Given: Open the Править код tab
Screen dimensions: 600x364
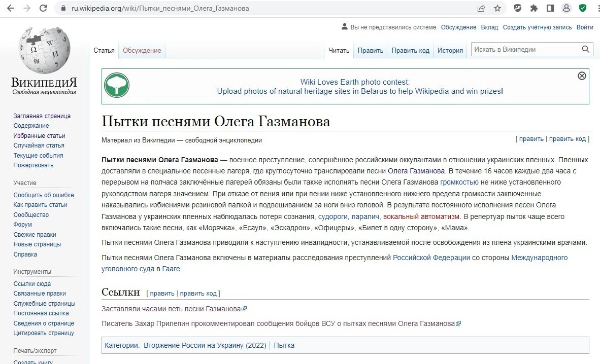Looking at the screenshot, I should (x=410, y=51).
